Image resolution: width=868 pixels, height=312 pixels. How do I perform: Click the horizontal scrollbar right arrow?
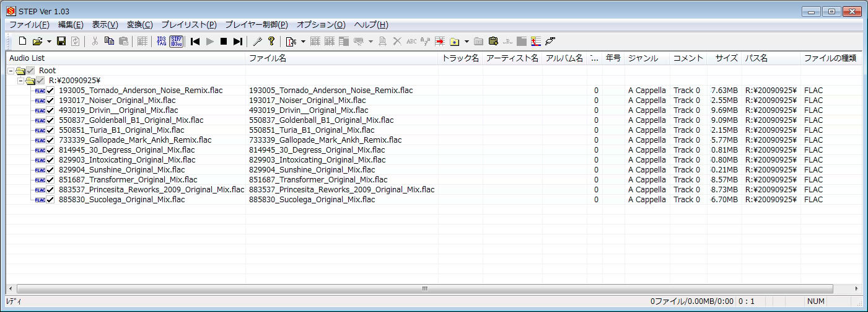tap(857, 288)
